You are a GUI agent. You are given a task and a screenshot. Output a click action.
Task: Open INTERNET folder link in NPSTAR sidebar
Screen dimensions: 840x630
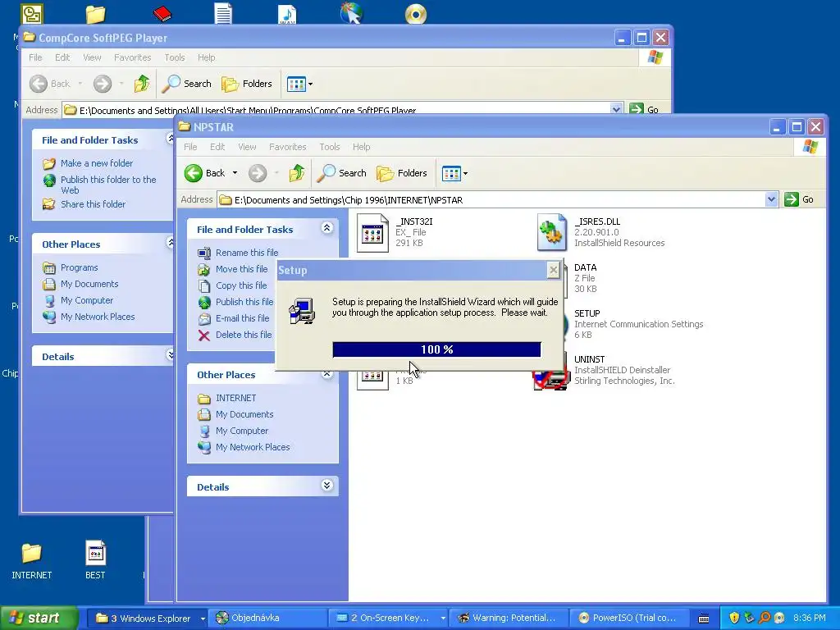pos(235,398)
